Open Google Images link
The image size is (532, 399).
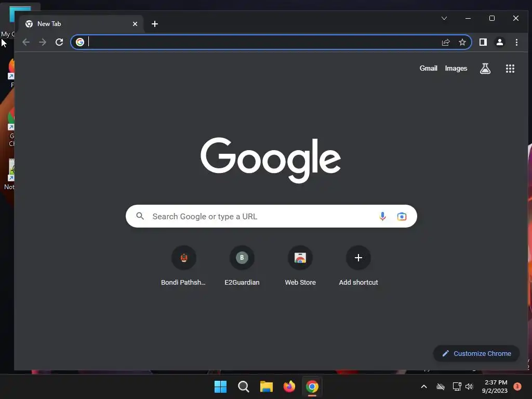coord(456,68)
